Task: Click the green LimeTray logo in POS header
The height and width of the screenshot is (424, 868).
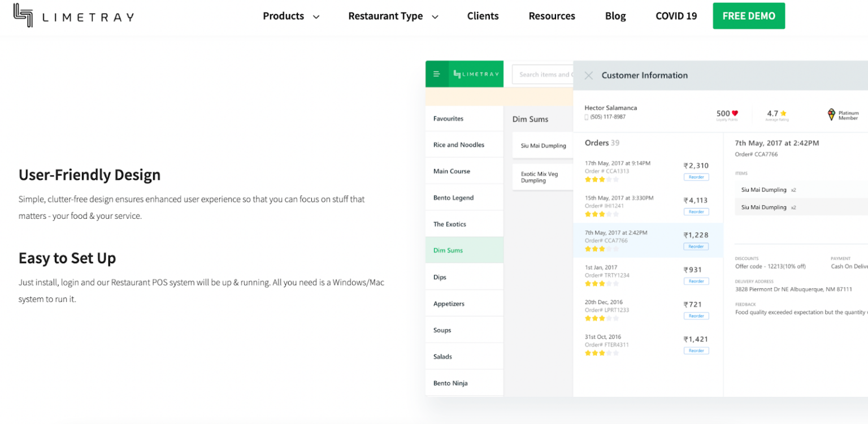Action: [476, 74]
